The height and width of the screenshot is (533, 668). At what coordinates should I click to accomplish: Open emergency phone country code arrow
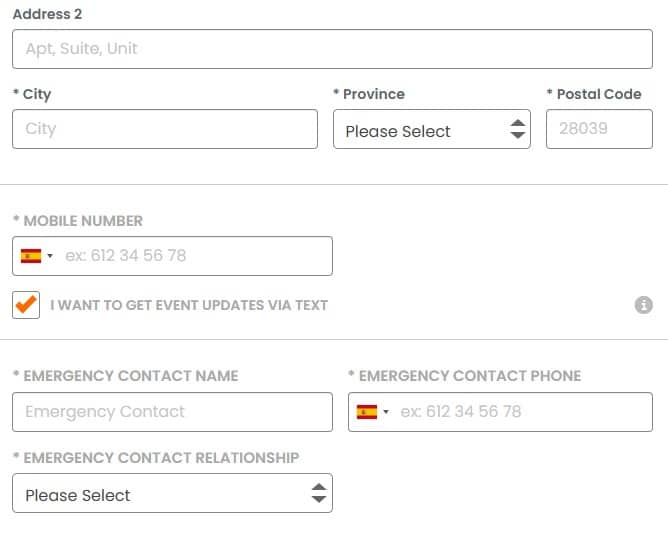(x=386, y=412)
